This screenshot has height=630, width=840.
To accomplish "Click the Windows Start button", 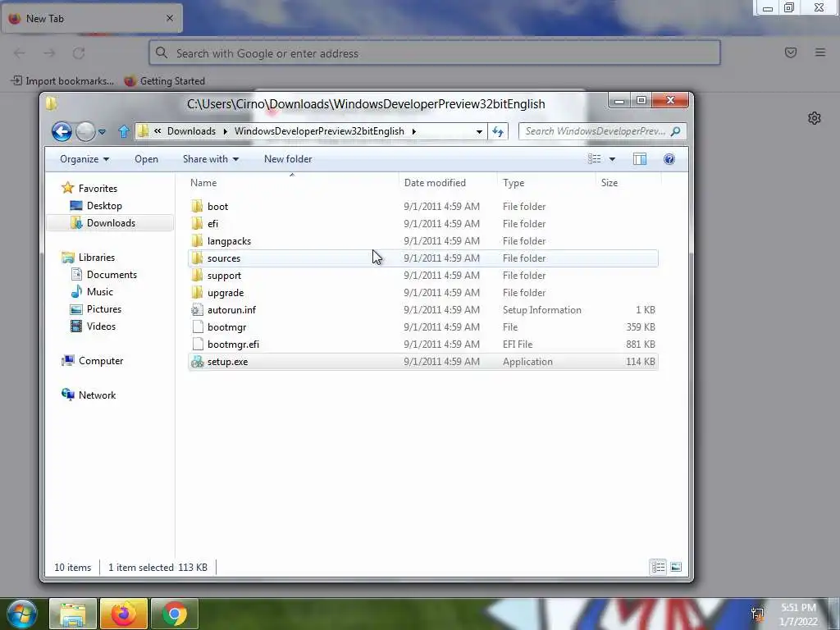I will [x=21, y=614].
